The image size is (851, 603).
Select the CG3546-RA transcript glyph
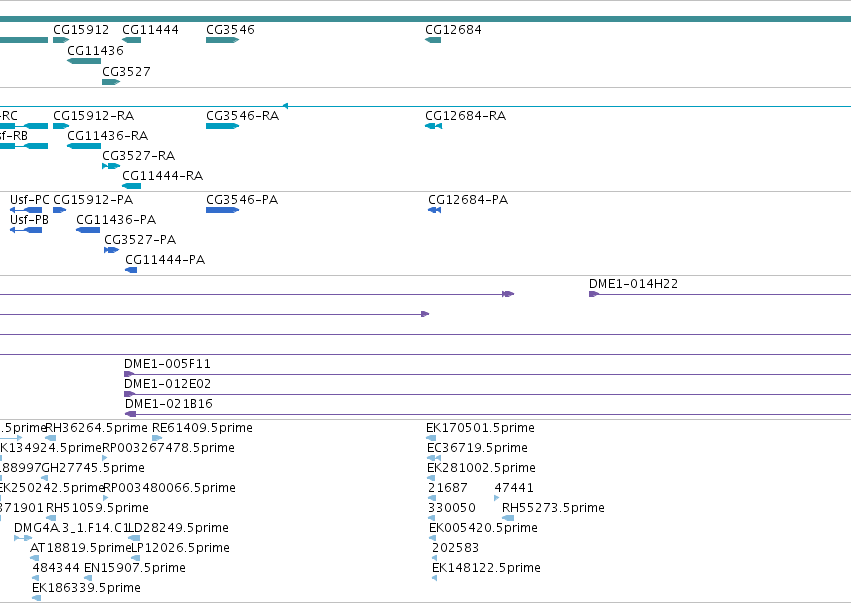pyautogui.click(x=223, y=126)
